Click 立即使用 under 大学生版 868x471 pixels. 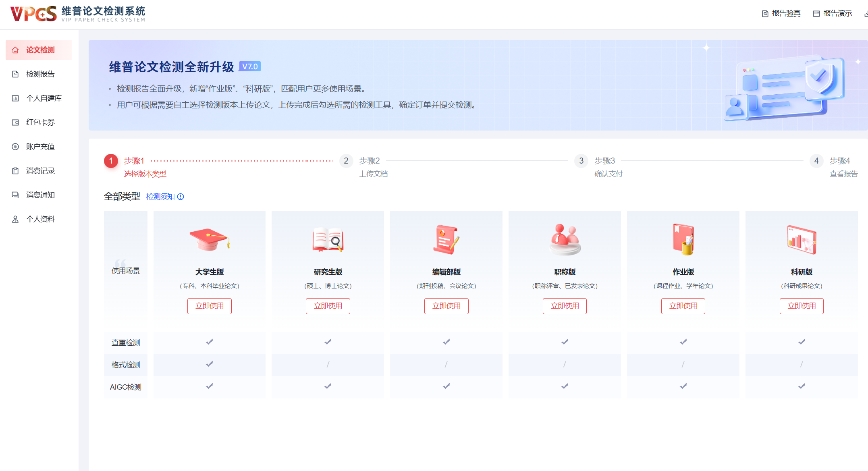coord(209,306)
